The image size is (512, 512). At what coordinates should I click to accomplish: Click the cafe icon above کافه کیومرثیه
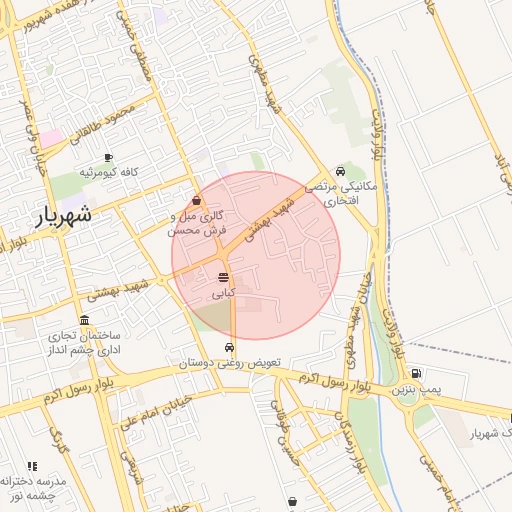[108, 157]
